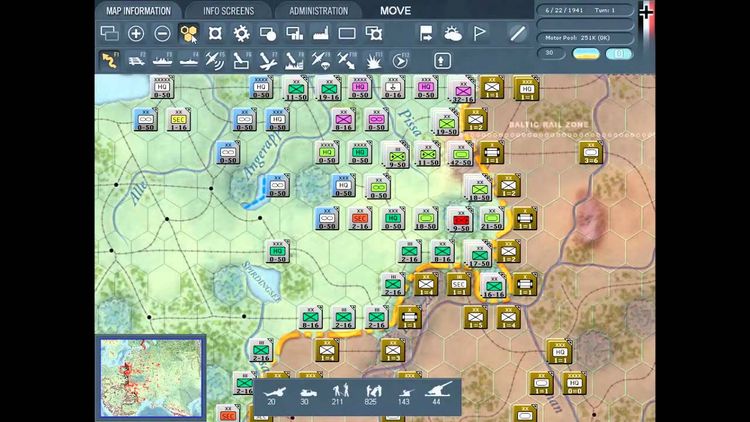
Task: Select the green infantry counter 17-50
Action: [x=479, y=254]
